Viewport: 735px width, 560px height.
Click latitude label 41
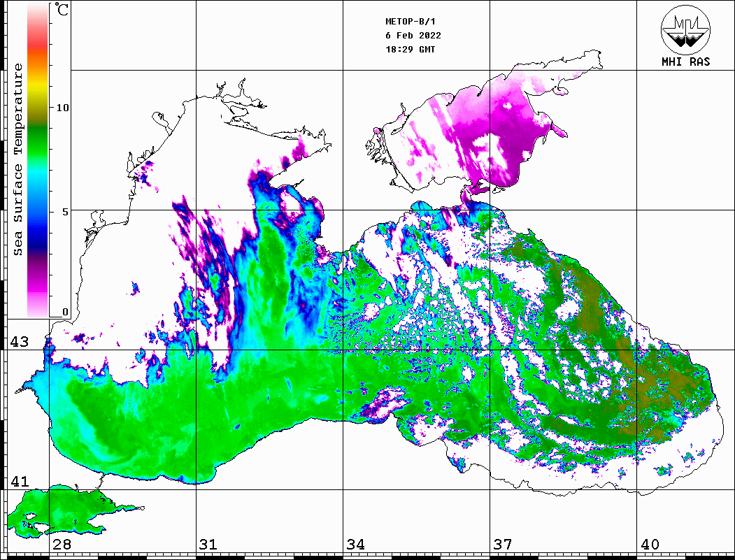pos(20,481)
